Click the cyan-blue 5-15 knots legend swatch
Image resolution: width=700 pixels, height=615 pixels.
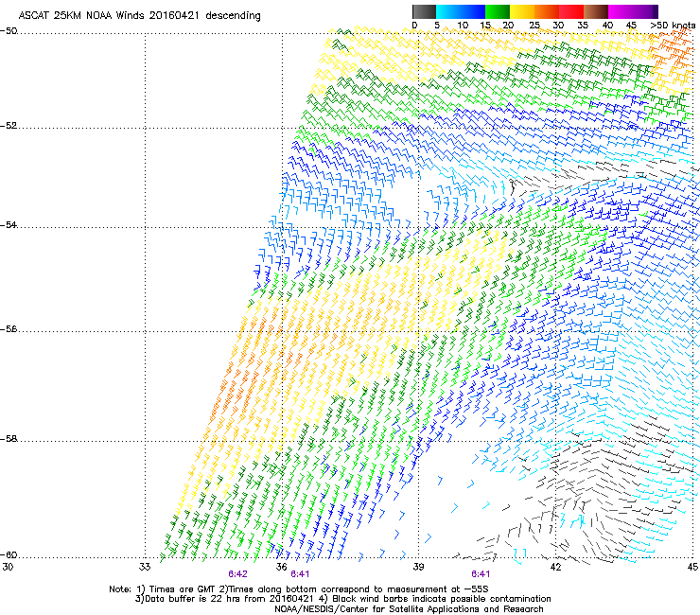click(461, 11)
